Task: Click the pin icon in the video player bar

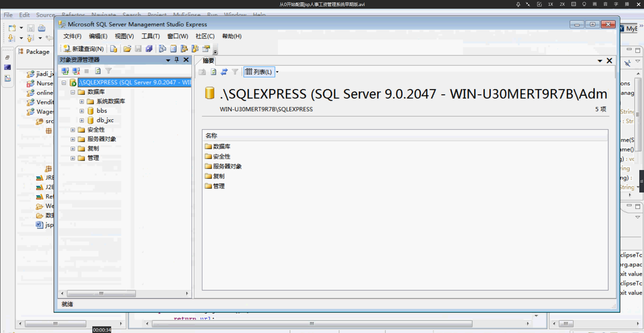Action: 518,4
